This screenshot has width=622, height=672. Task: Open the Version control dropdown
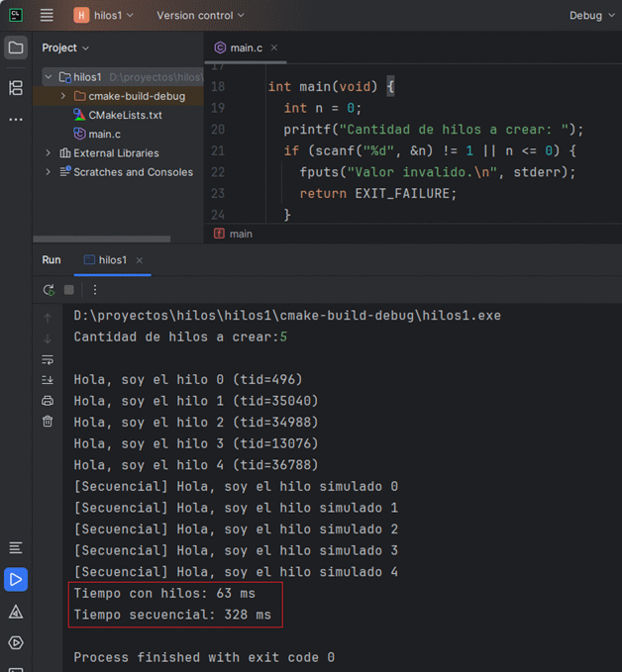coord(200,16)
